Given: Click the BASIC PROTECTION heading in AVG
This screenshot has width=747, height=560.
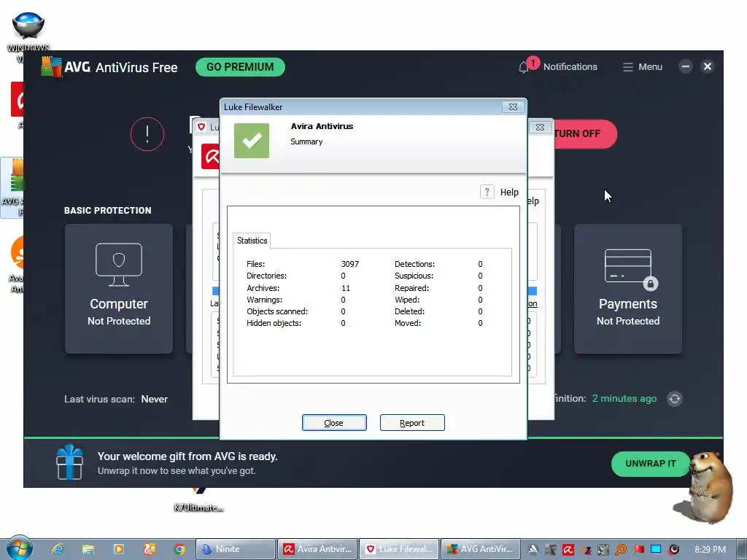Looking at the screenshot, I should pos(108,211).
